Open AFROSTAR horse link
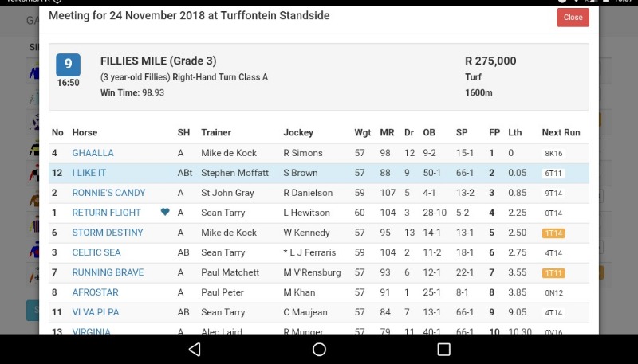Image resolution: width=638 pixels, height=364 pixels. pyautogui.click(x=95, y=292)
